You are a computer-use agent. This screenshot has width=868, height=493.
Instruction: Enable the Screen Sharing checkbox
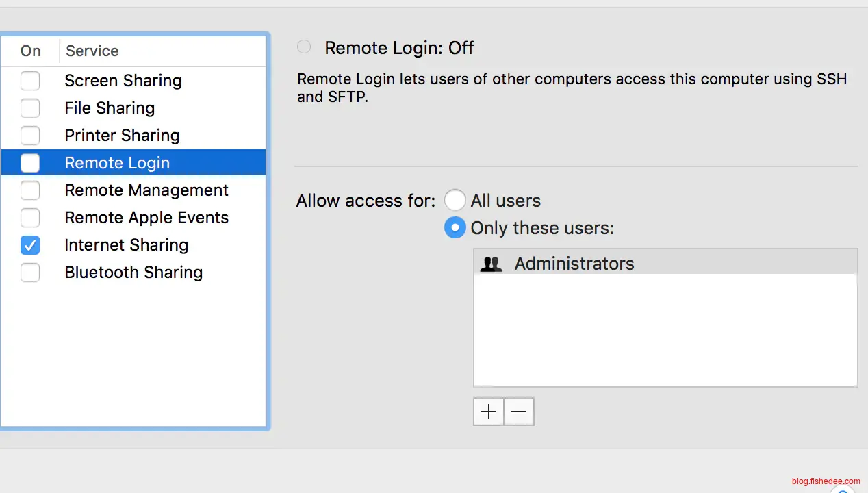tap(30, 81)
